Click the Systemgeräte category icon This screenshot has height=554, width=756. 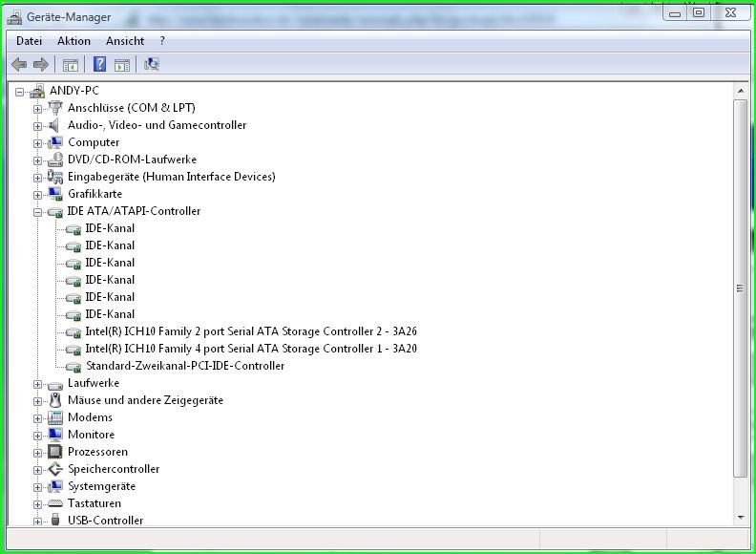coord(55,486)
